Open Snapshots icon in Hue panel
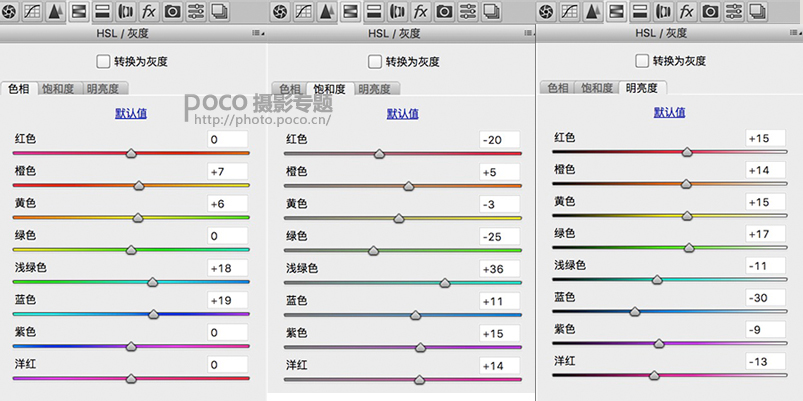 220,11
